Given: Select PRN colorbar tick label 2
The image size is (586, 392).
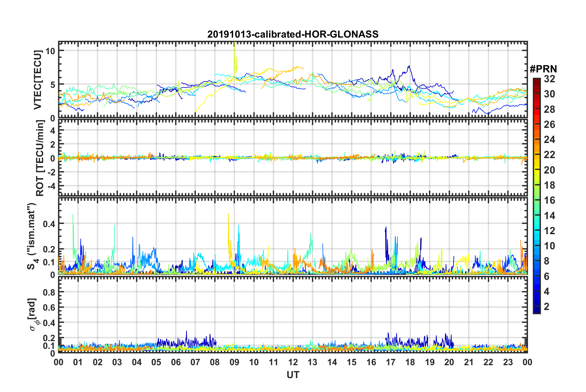Looking at the screenshot, I should [x=547, y=307].
